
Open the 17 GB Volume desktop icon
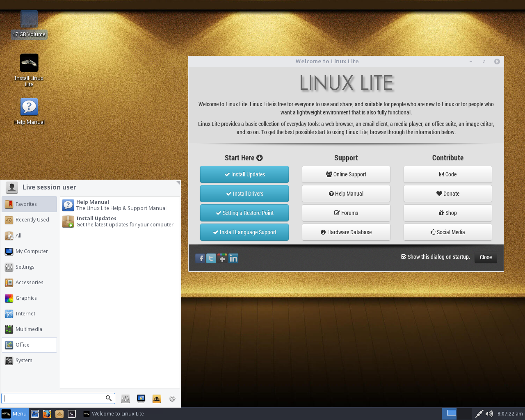(29, 25)
